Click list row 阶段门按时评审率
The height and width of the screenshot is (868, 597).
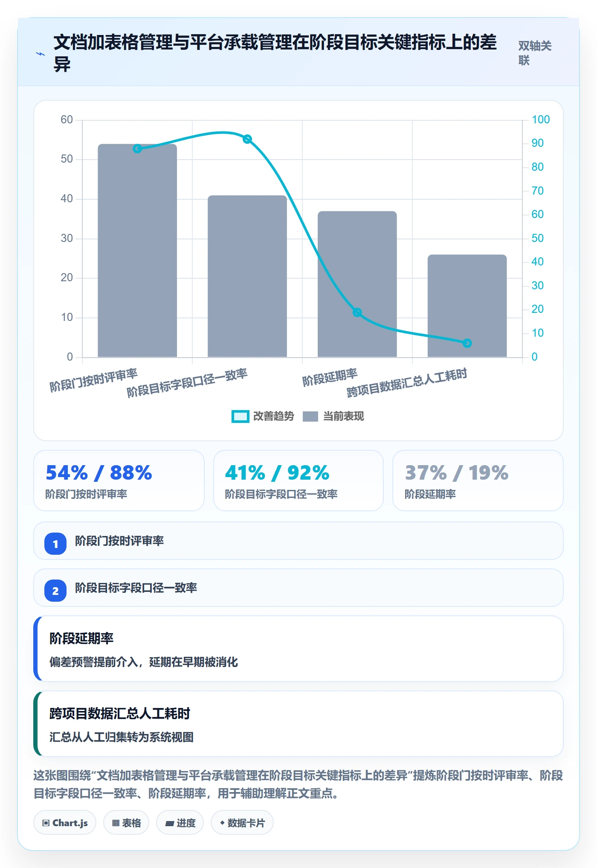click(x=298, y=541)
